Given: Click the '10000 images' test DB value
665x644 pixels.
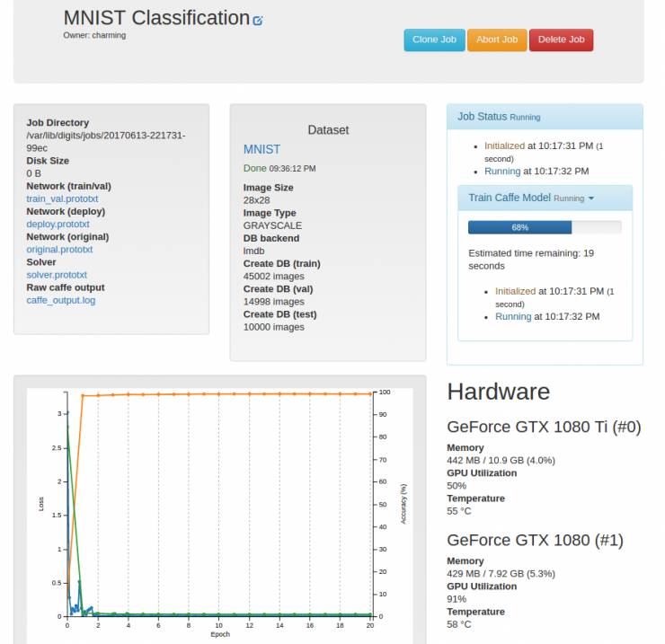Looking at the screenshot, I should click(273, 327).
